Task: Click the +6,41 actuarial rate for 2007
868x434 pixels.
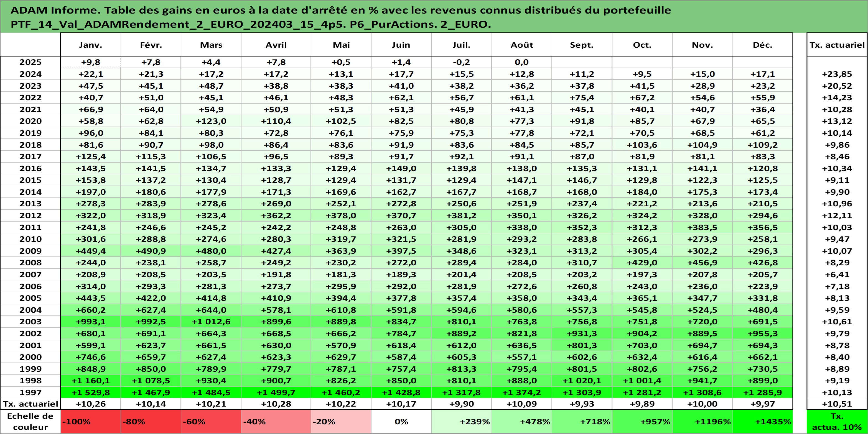Action: pos(837,274)
